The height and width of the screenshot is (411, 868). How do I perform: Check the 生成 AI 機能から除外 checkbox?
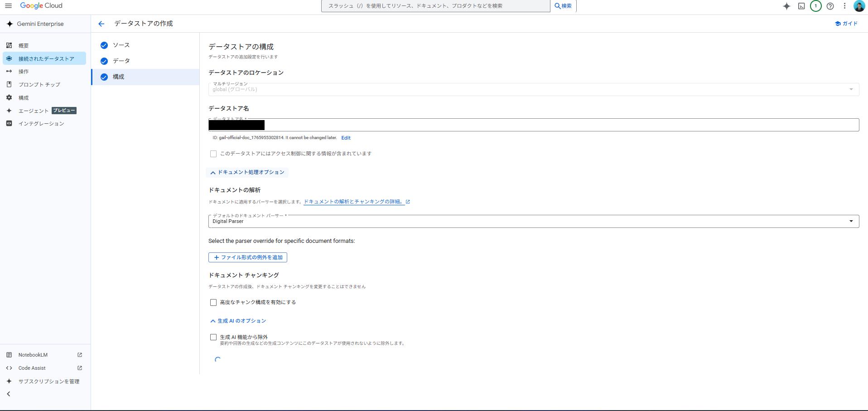[213, 337]
